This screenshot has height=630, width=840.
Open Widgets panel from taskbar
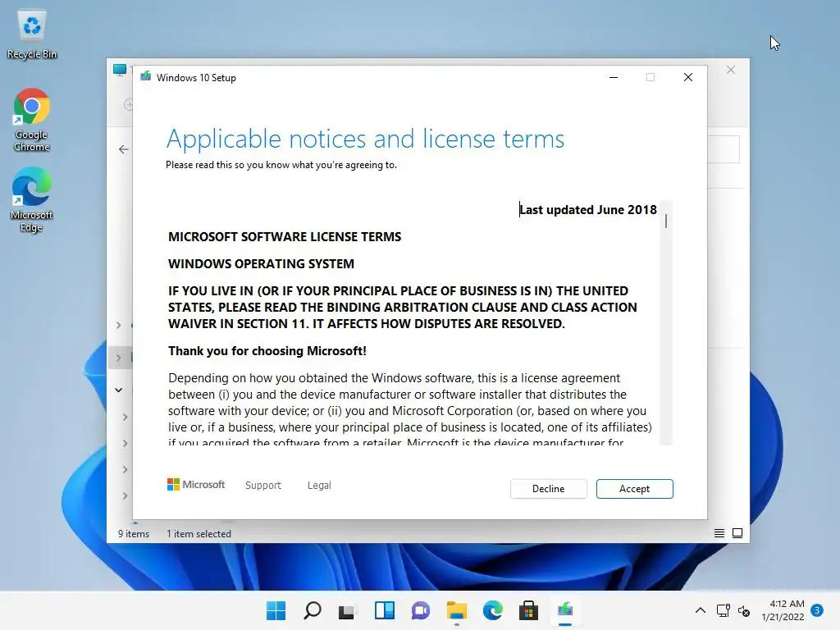(x=384, y=610)
